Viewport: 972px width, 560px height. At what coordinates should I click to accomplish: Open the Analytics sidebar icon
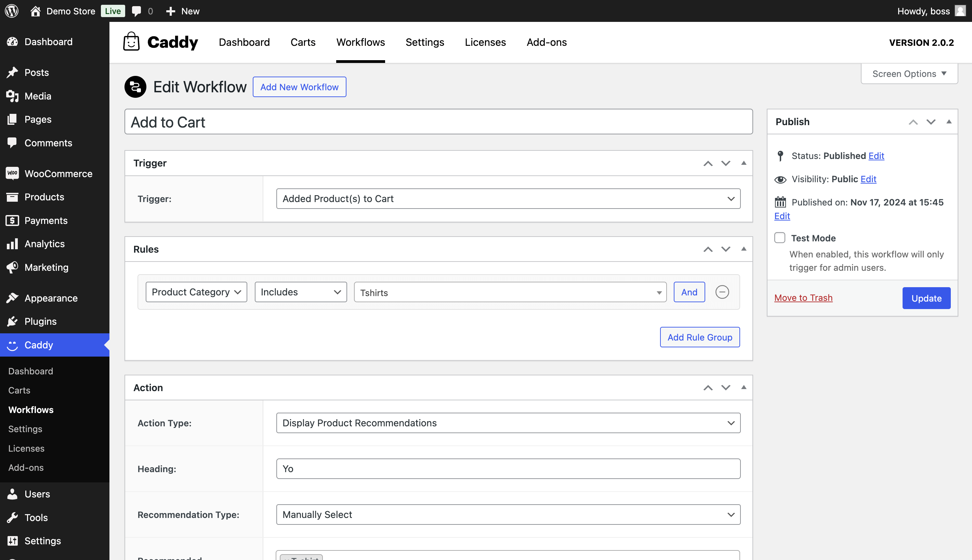tap(13, 243)
